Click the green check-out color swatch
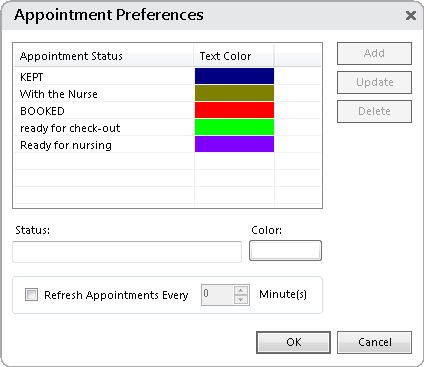 coord(234,127)
